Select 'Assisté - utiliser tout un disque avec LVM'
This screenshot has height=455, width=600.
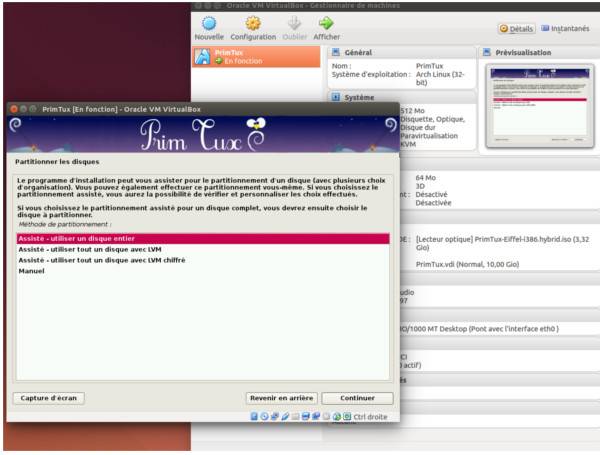[203, 249]
